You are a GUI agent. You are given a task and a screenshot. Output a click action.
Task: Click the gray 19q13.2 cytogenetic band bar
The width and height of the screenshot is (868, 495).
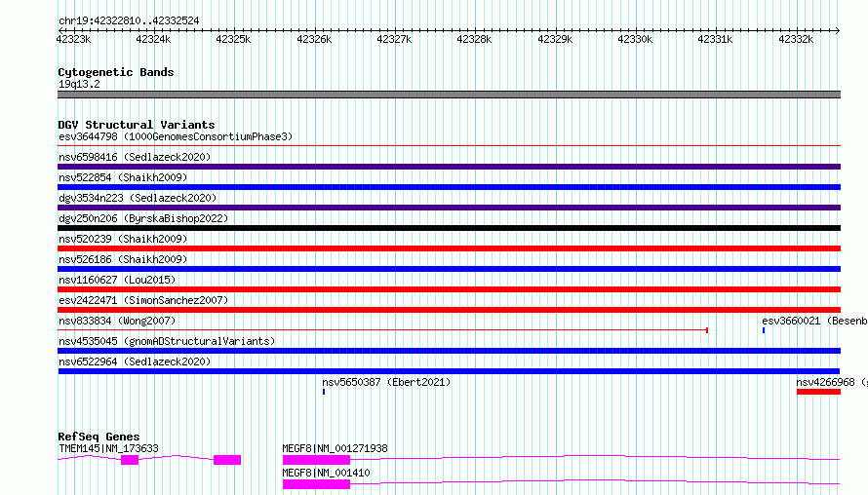coord(449,95)
